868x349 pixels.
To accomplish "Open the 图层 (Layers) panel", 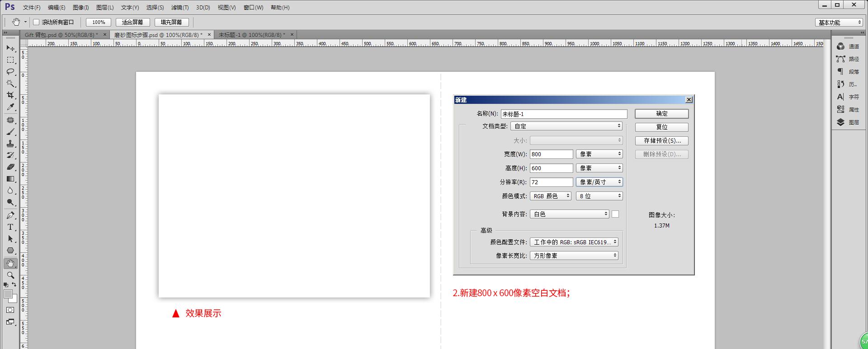I will click(x=848, y=122).
